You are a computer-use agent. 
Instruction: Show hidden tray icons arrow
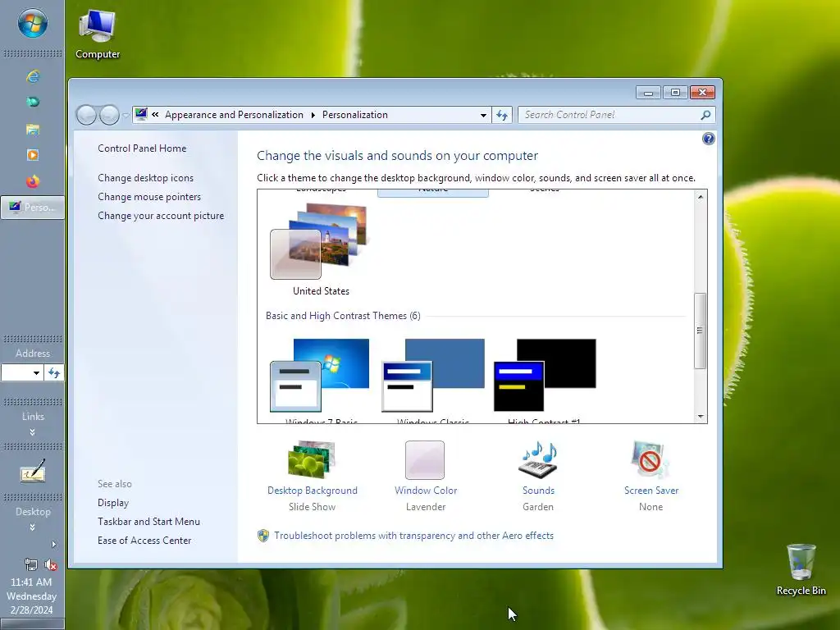[x=53, y=545]
